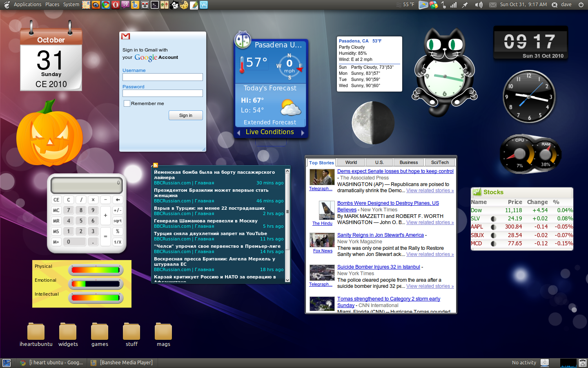Image resolution: width=588 pixels, height=368 pixels.
Task: Open the iheartubuntu desktop folder
Action: 36,334
